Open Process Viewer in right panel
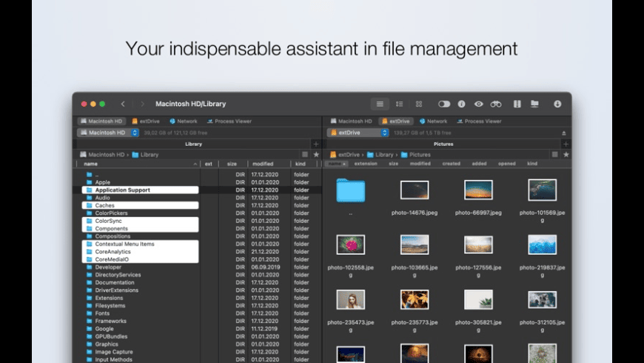This screenshot has height=363, width=644. point(479,121)
